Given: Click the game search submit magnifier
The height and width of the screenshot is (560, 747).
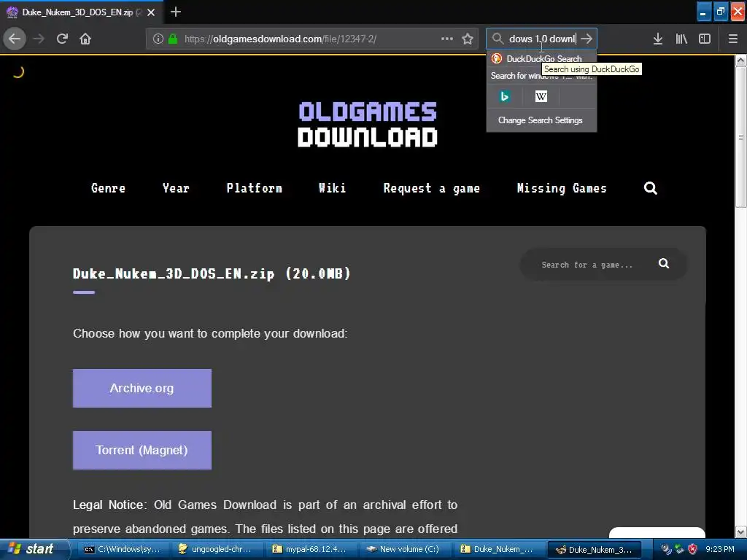Looking at the screenshot, I should point(664,263).
